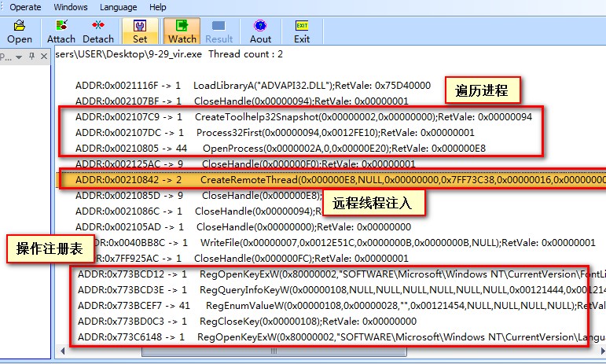Screen dimensions: 606x364
Task: Open the Set settings tool
Action: pyautogui.click(x=140, y=31)
